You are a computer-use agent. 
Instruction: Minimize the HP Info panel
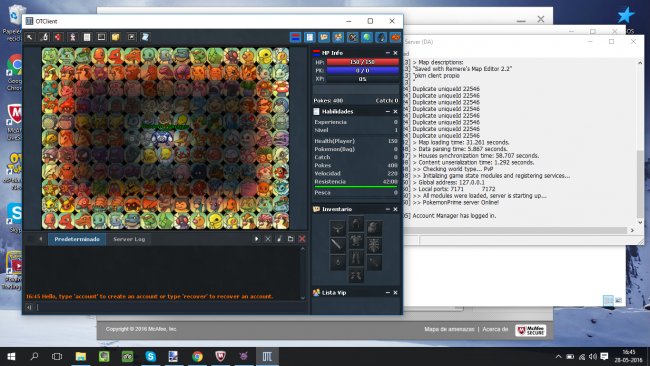click(388, 53)
